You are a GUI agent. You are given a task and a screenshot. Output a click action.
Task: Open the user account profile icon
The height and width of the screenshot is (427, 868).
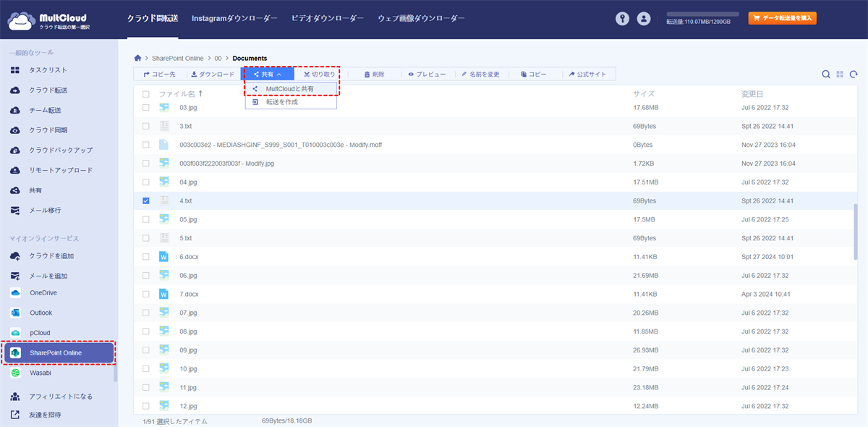pyautogui.click(x=643, y=19)
